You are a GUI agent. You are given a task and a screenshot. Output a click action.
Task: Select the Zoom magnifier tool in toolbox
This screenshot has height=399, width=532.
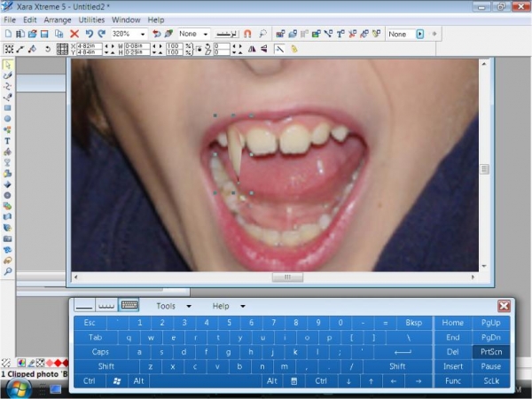[x=7, y=271]
